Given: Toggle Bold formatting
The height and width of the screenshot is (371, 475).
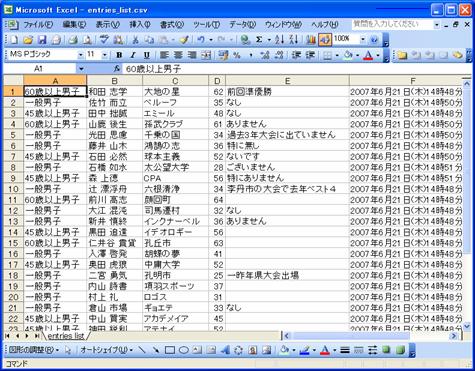Looking at the screenshot, I should click(x=119, y=55).
